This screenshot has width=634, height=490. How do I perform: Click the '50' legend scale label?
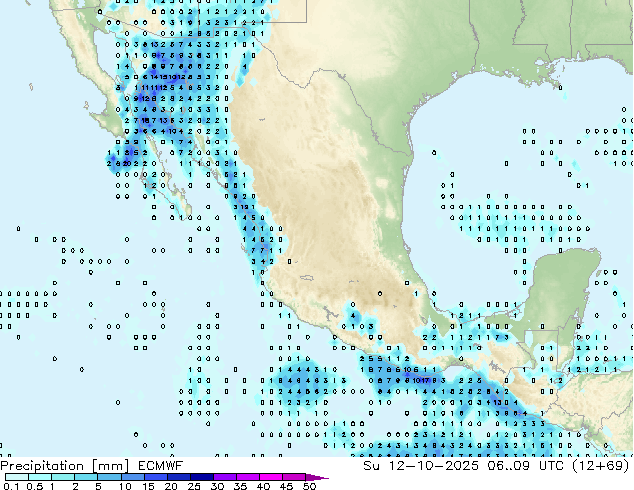309,486
